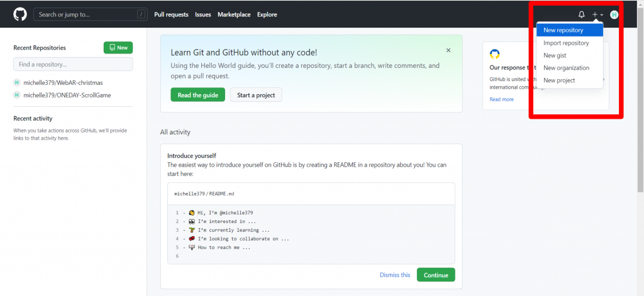This screenshot has width=644, height=296.
Task: Click the "I'm looking to collaborate on ..." line
Action: (x=243, y=239)
